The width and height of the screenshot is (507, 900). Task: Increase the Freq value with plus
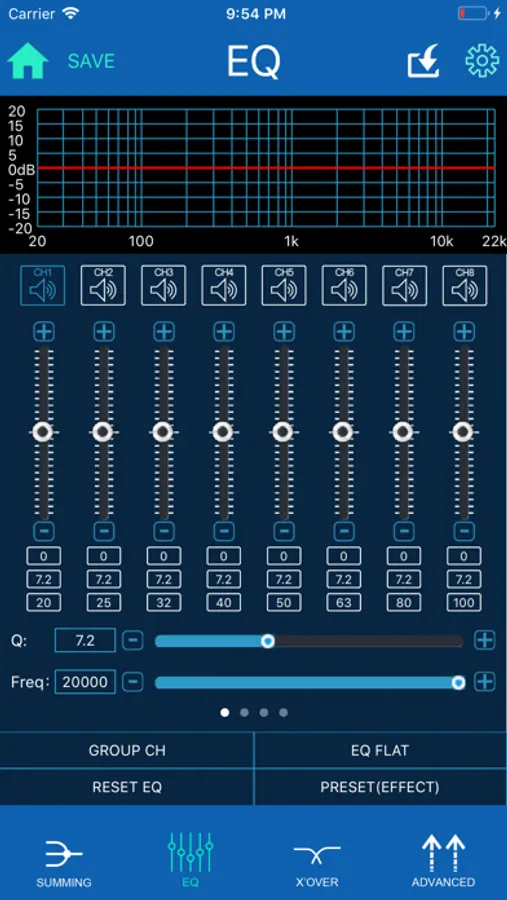pos(485,682)
